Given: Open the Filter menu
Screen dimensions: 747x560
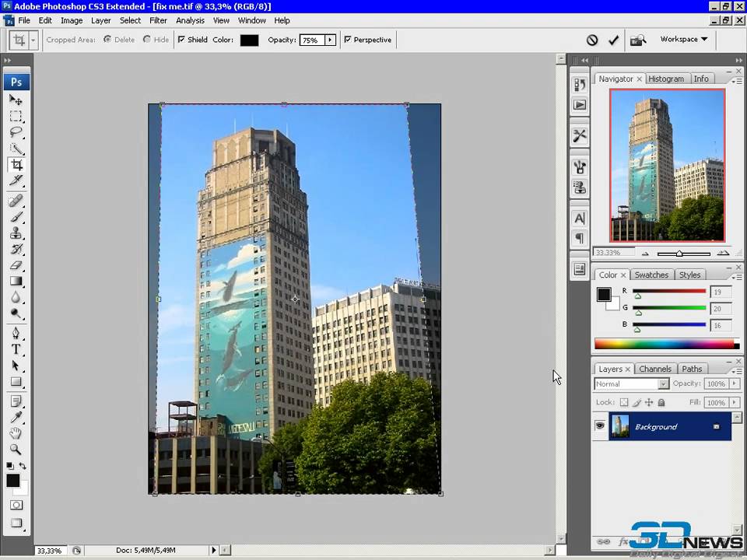Looking at the screenshot, I should 158,20.
